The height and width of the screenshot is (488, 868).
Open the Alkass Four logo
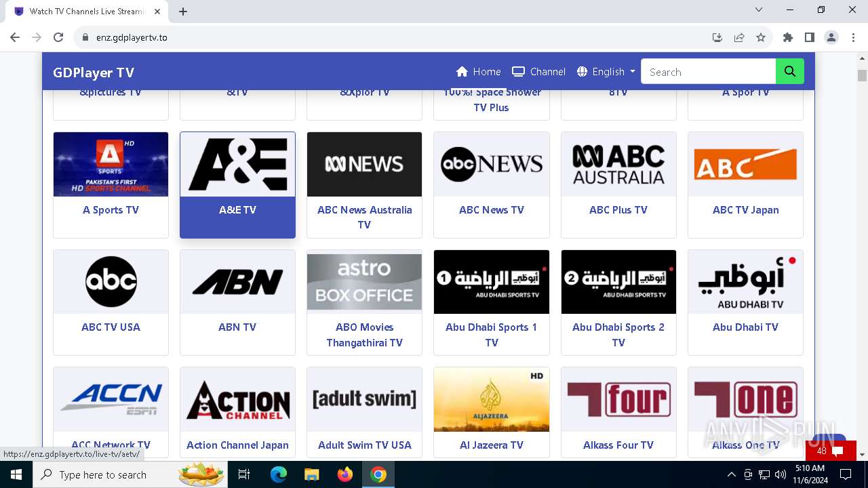point(618,399)
